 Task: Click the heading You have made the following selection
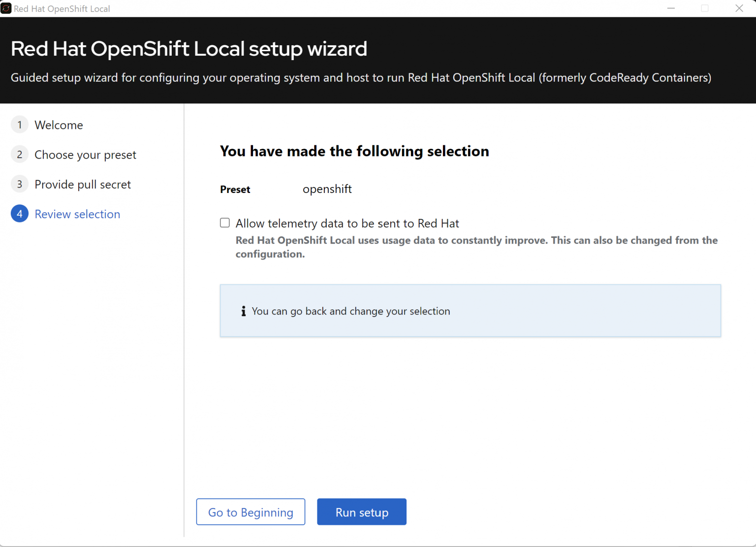(x=354, y=151)
